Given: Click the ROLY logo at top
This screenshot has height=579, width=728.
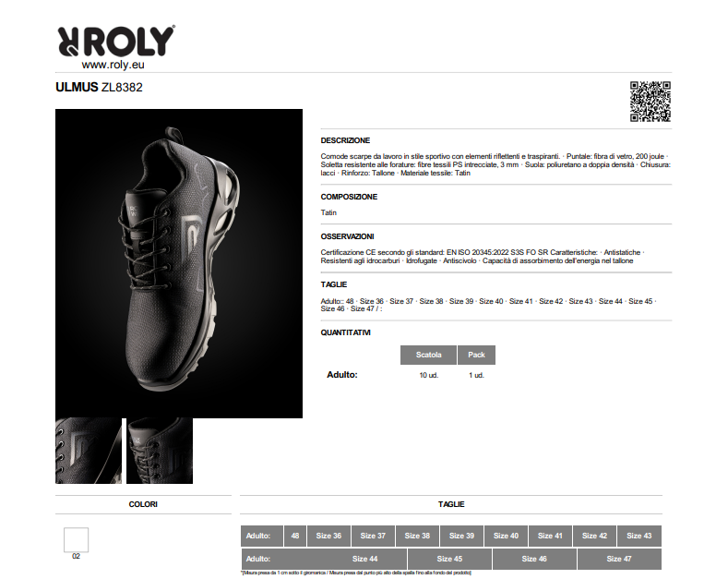Looking at the screenshot, I should click(116, 42).
